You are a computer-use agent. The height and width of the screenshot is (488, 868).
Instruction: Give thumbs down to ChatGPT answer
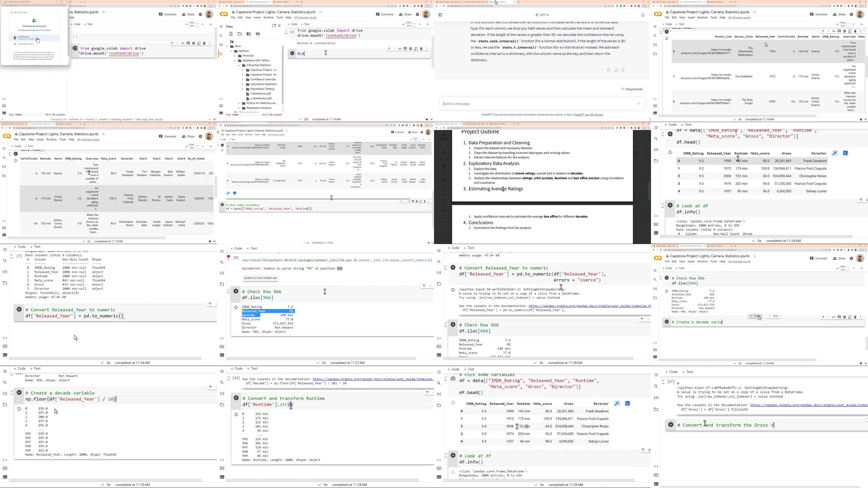coord(623,70)
